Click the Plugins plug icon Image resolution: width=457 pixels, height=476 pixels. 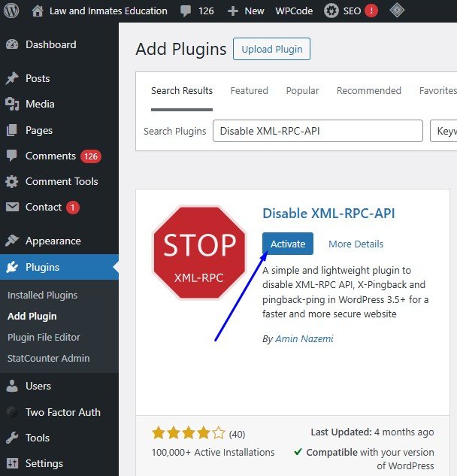point(12,267)
